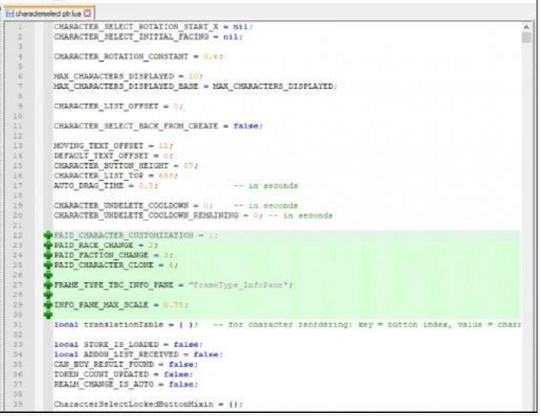The image size is (540, 416).
Task: Click ADDON_LIST_RECEIVED variable name
Action: pyautogui.click(x=131, y=354)
